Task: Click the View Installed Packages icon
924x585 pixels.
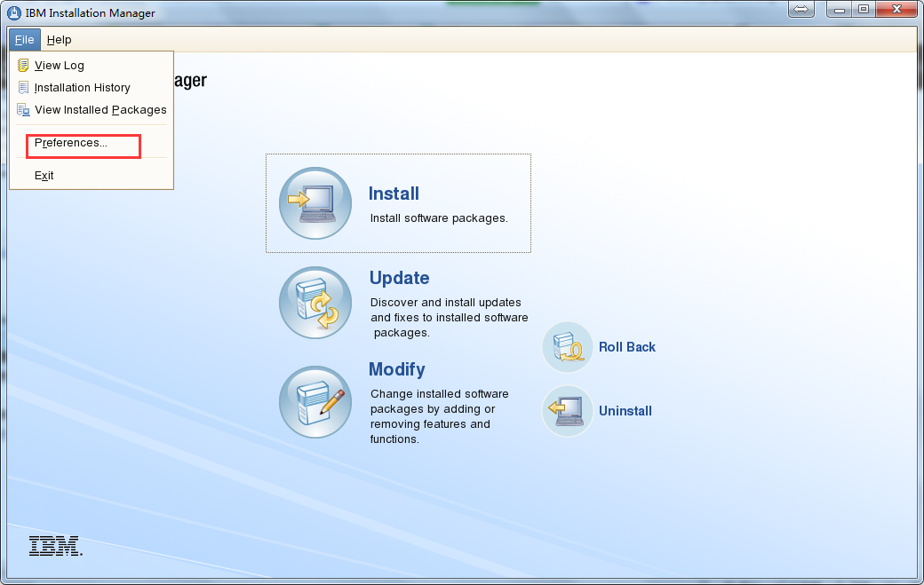Action: click(23, 110)
